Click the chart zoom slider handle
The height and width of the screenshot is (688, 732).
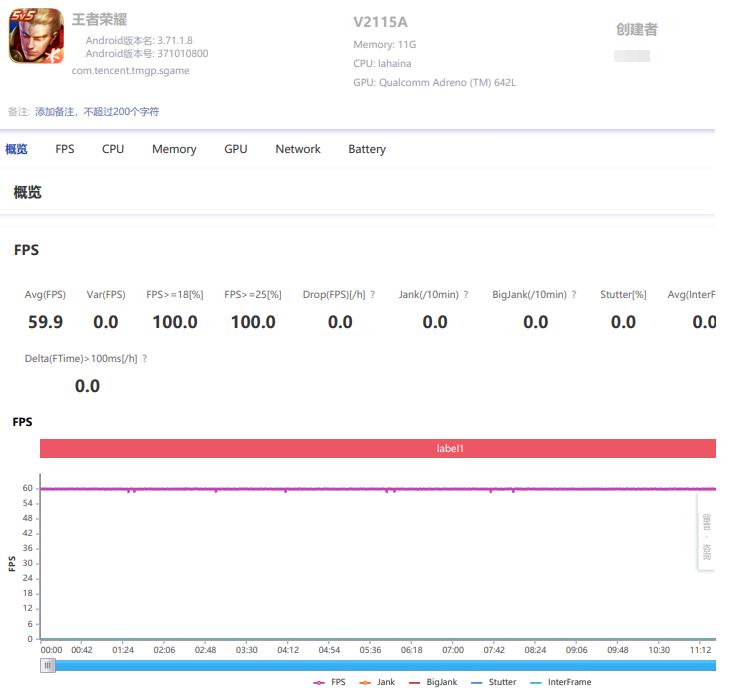(48, 666)
